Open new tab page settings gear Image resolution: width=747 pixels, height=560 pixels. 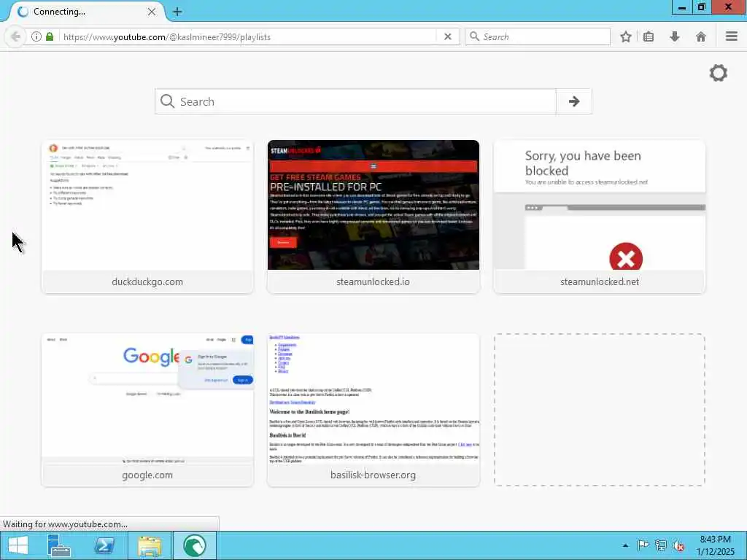(x=718, y=73)
